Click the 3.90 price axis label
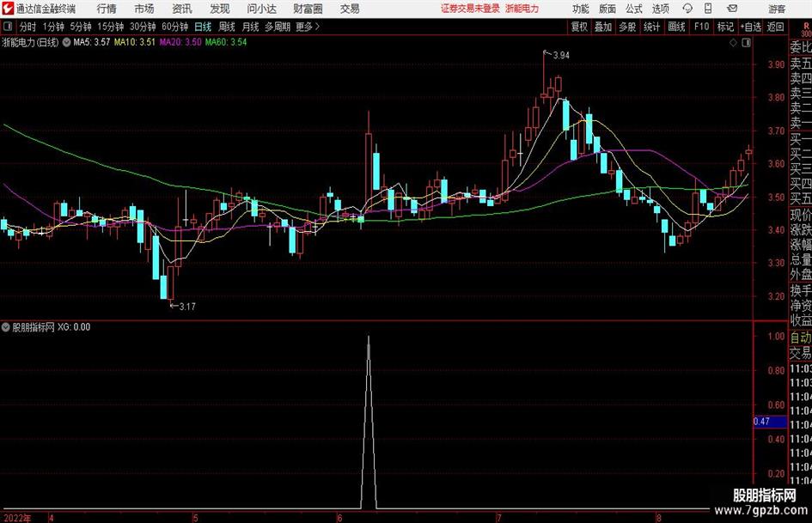The image size is (812, 523). (776, 64)
